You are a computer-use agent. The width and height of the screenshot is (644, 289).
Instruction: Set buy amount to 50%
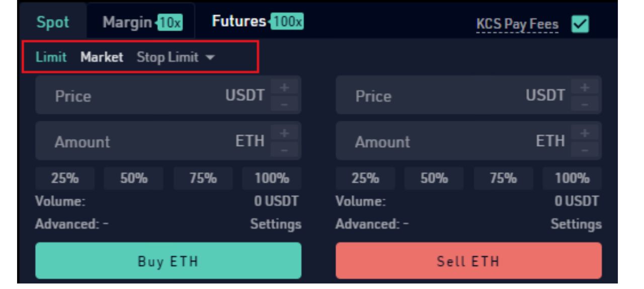133,179
